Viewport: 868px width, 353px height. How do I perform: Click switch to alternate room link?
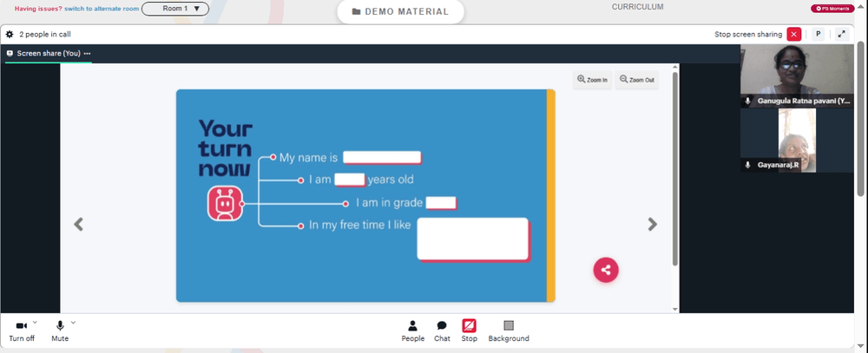[x=102, y=9]
